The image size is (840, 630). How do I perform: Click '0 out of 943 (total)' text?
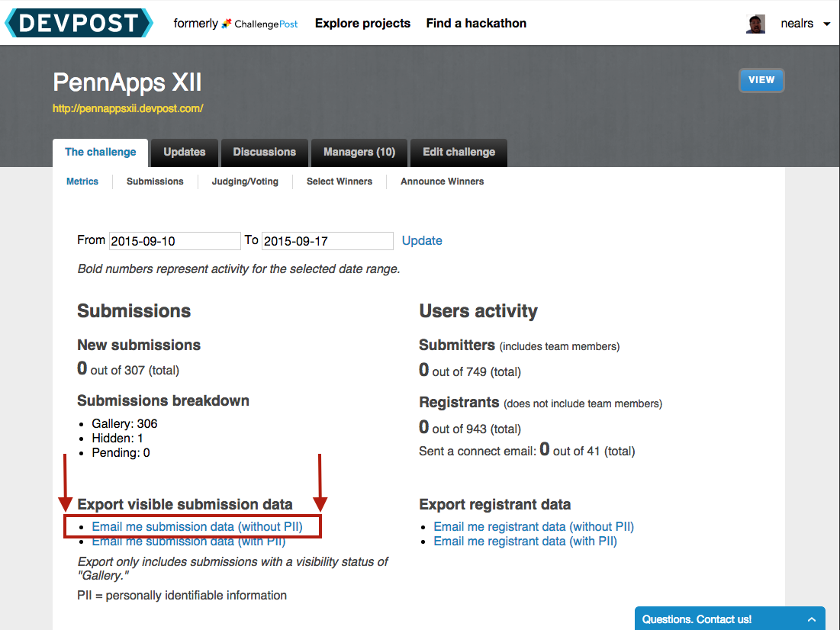click(x=470, y=428)
